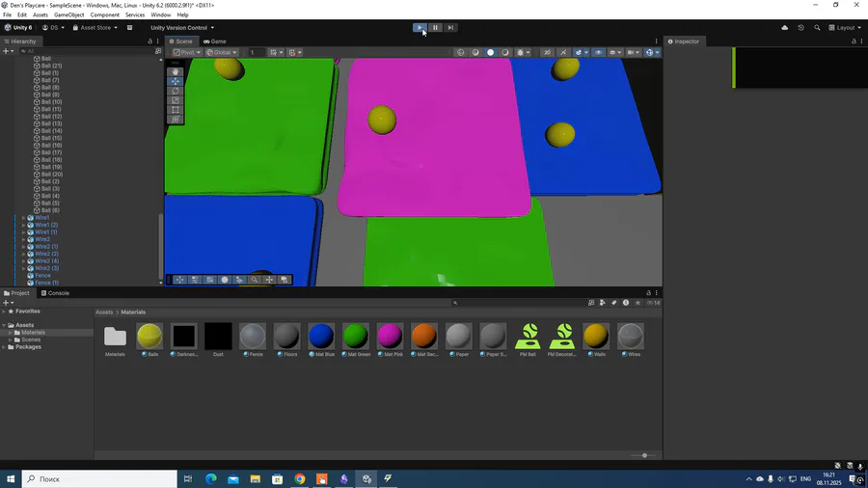Click the Project panel search field
The width and height of the screenshot is (868, 488).
point(518,303)
